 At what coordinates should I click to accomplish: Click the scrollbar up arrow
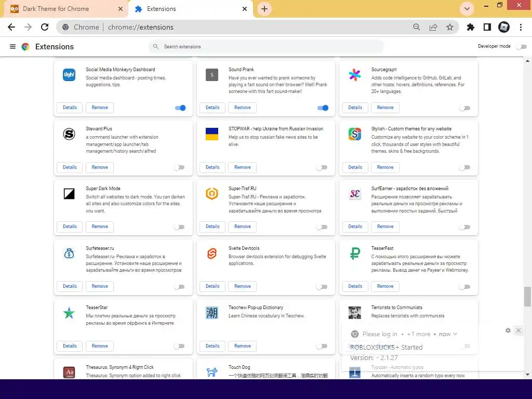click(x=527, y=61)
